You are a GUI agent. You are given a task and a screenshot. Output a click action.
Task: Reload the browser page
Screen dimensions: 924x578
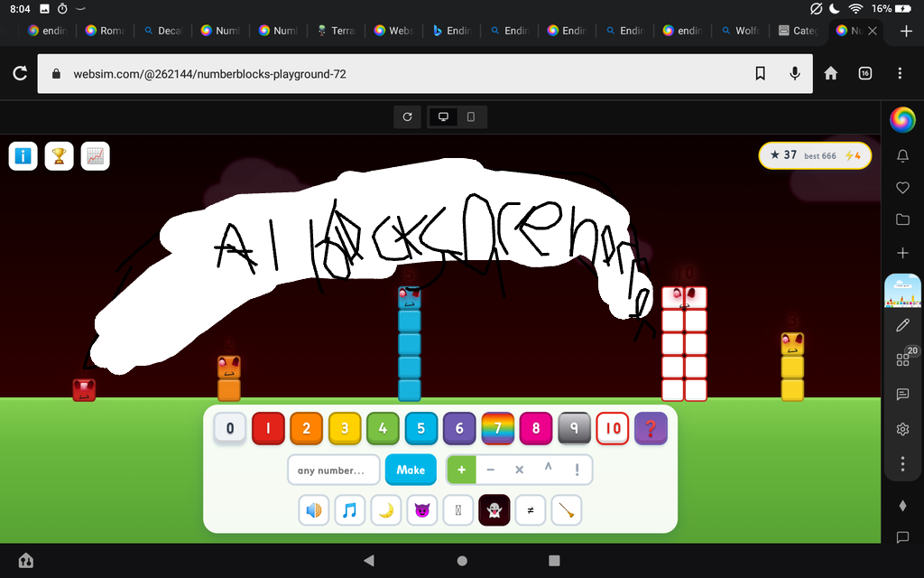20,73
